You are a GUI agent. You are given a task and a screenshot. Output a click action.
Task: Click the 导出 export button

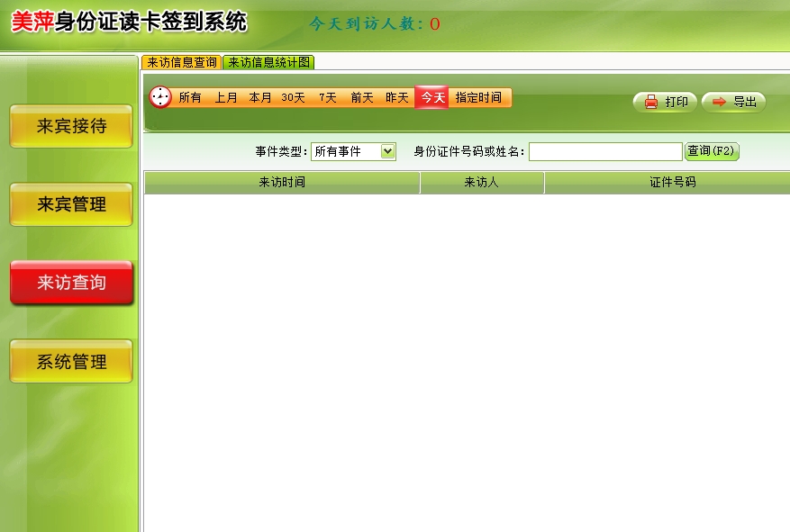(x=733, y=103)
